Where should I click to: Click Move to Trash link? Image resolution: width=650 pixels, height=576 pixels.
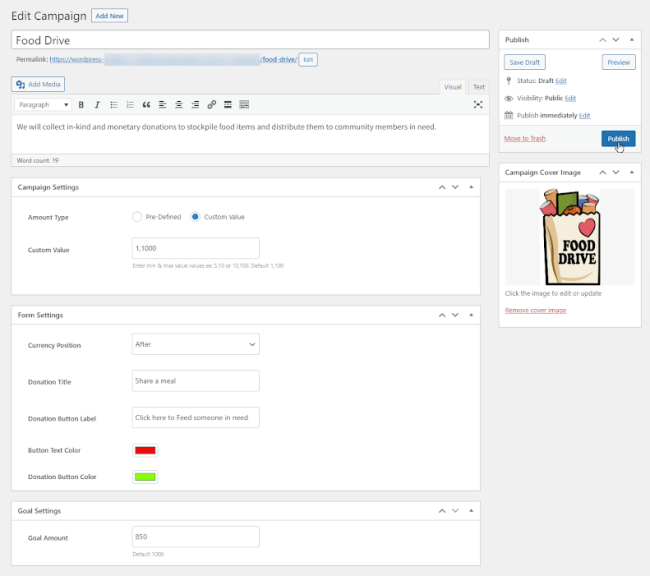525,138
